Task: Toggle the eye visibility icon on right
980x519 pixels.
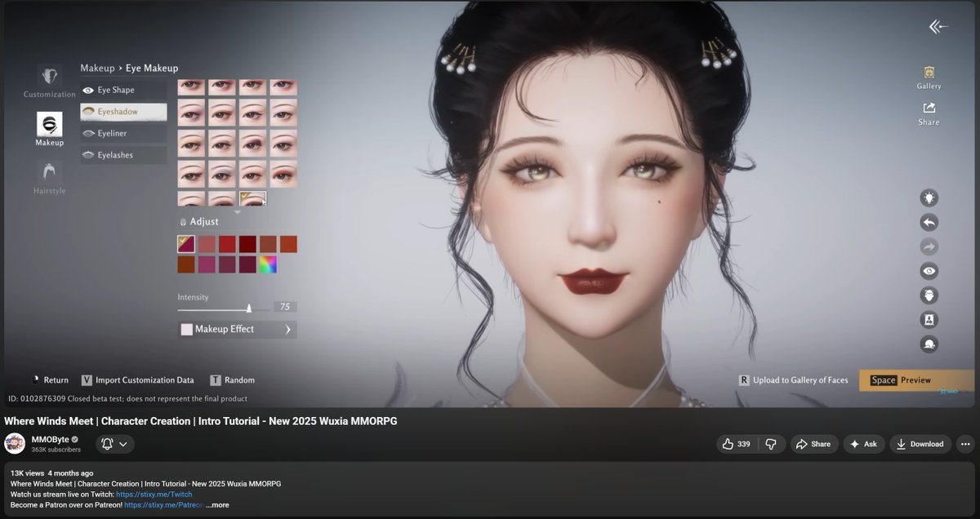Action: (929, 271)
